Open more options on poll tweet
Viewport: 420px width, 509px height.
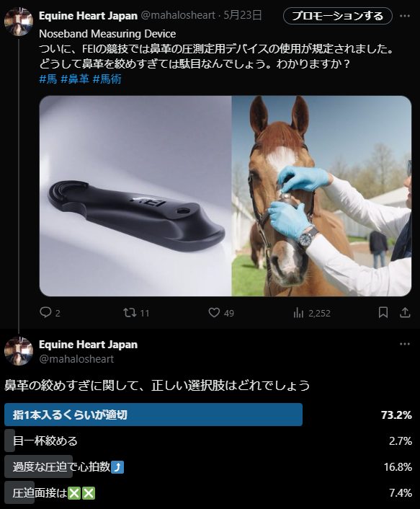405,344
